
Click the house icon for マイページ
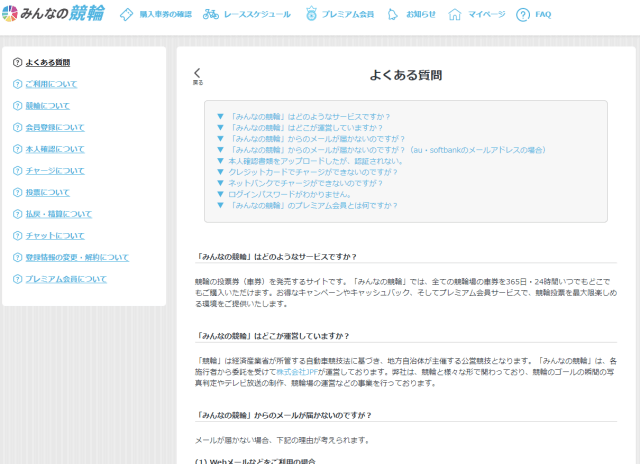pyautogui.click(x=455, y=15)
